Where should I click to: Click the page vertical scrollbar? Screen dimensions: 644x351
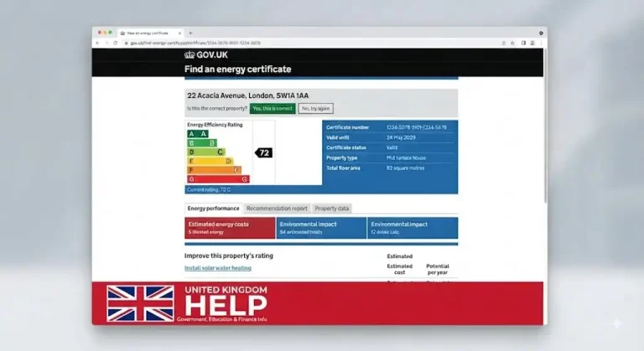click(x=545, y=126)
